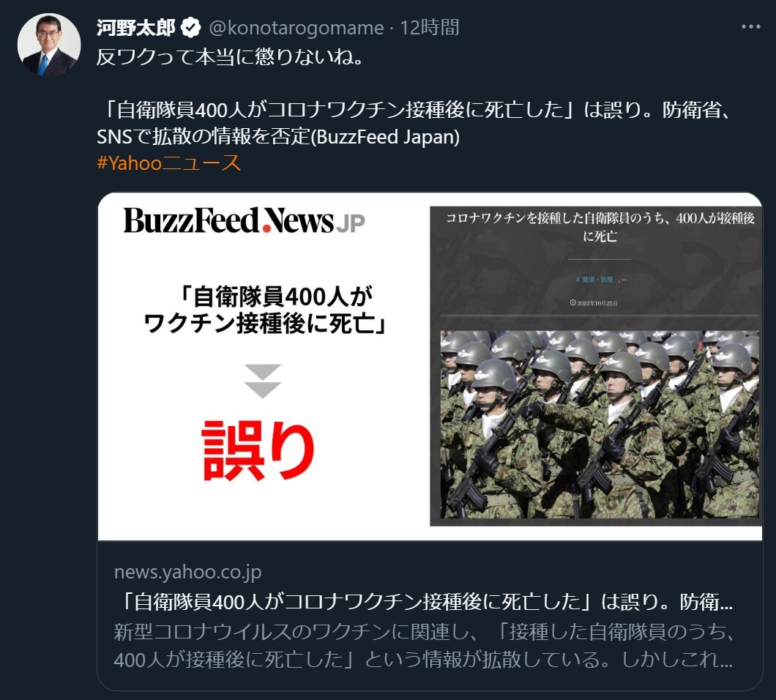Open the link card headline 「自衛隊員400人が…」
The image size is (776, 700).
[423, 601]
